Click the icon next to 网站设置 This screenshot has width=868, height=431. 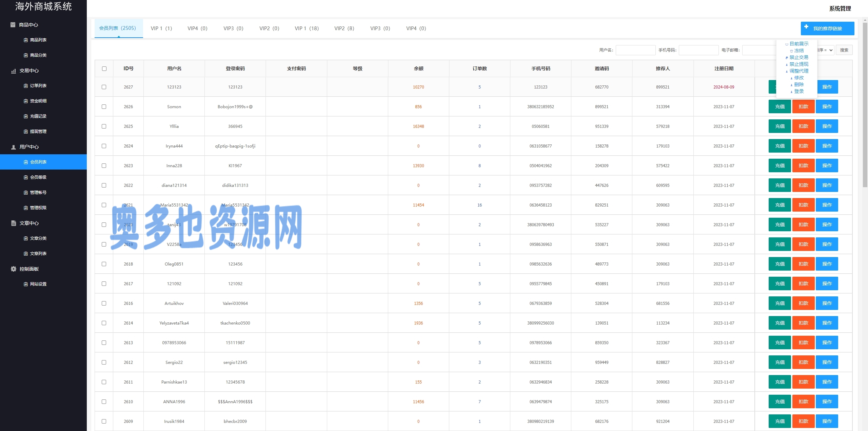tap(26, 284)
